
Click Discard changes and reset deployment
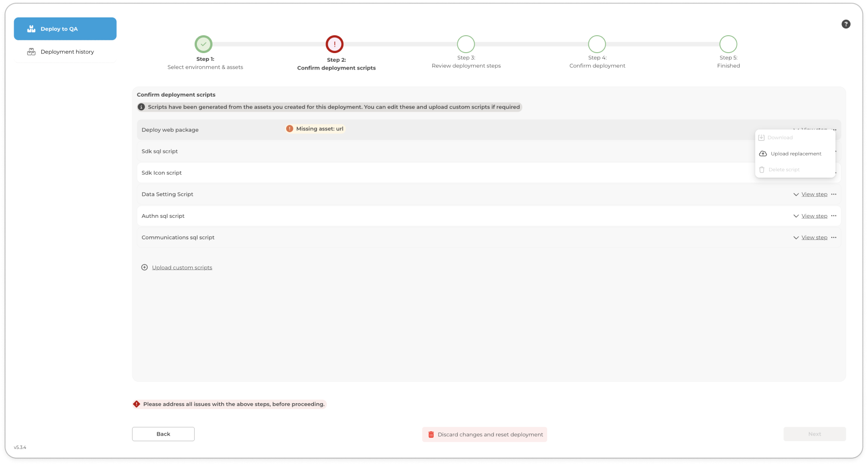(484, 434)
